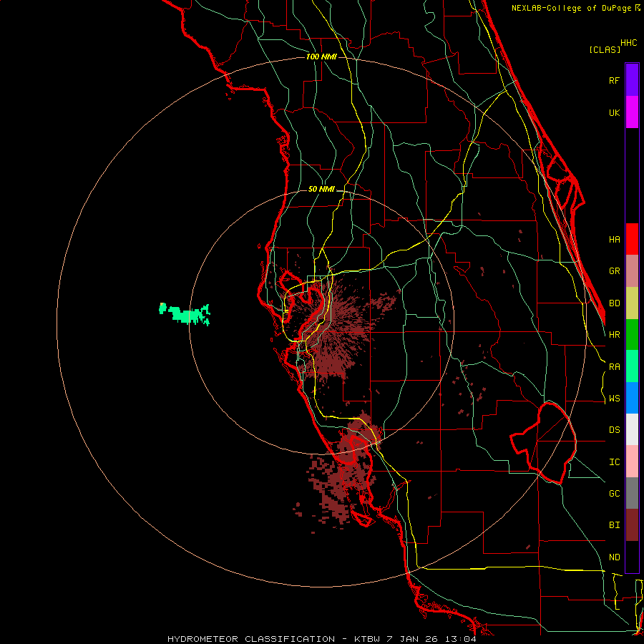
Task: Click the 'HHC' product label
Action: [x=628, y=43]
